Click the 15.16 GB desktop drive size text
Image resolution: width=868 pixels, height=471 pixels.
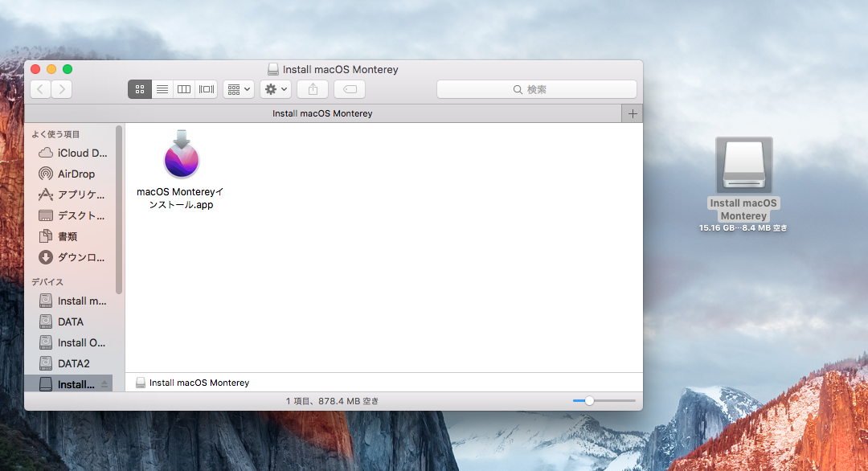coord(743,227)
